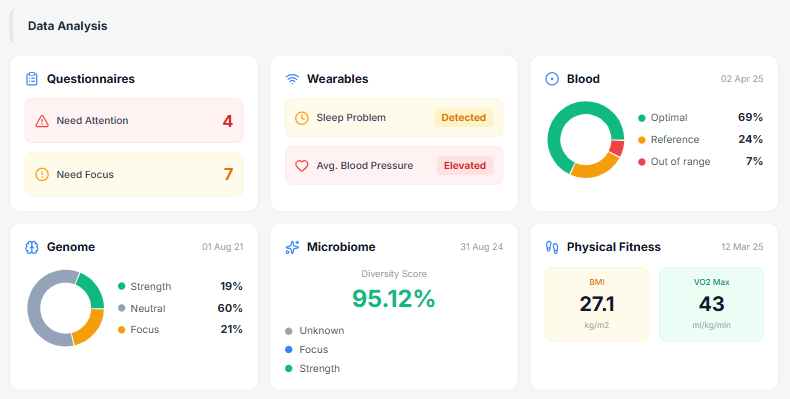Click the Blood card title
The width and height of the screenshot is (790, 399).
(583, 79)
